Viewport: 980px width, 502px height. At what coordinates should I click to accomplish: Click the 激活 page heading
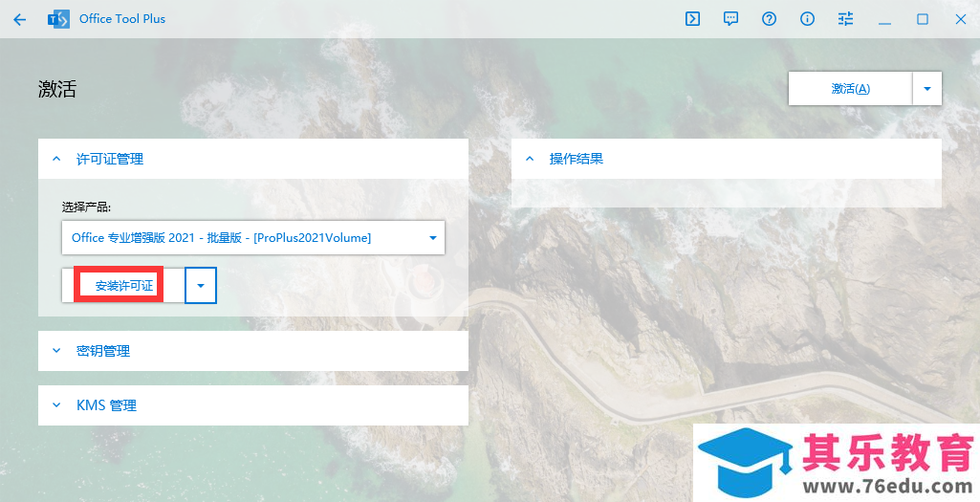(x=56, y=89)
